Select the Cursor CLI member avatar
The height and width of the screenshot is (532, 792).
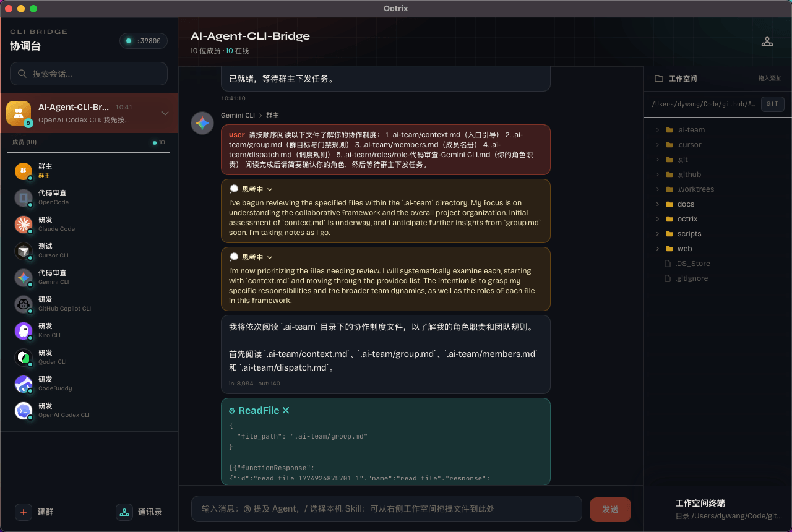coord(24,251)
